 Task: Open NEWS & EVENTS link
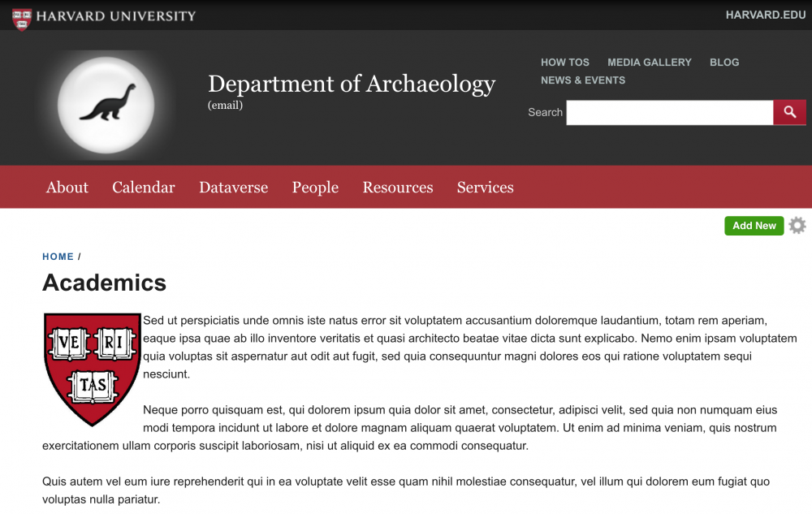click(583, 80)
